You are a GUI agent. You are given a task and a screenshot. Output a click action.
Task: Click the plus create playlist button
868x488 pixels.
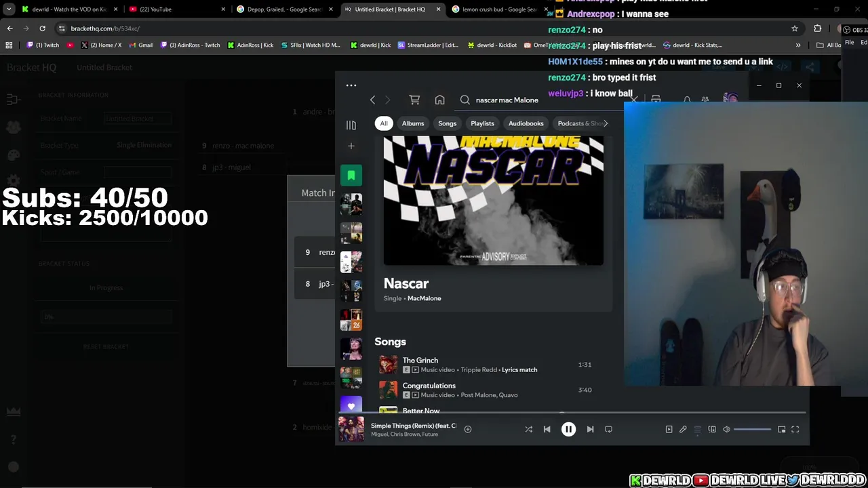pos(351,146)
